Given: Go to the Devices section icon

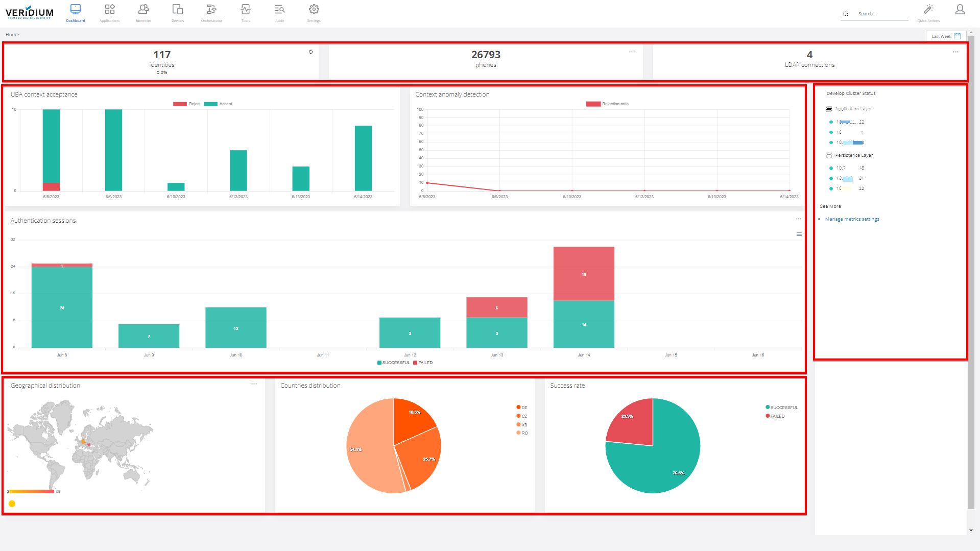Looking at the screenshot, I should coord(178,10).
